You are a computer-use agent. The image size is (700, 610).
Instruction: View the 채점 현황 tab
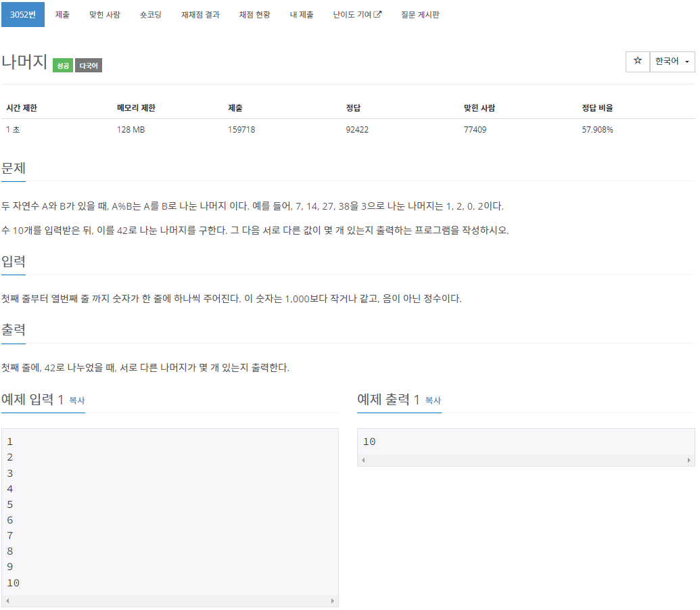pos(254,14)
